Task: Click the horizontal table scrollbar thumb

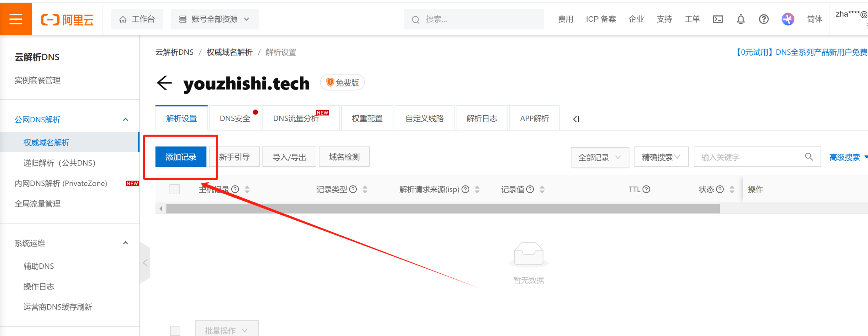Action: click(x=443, y=209)
